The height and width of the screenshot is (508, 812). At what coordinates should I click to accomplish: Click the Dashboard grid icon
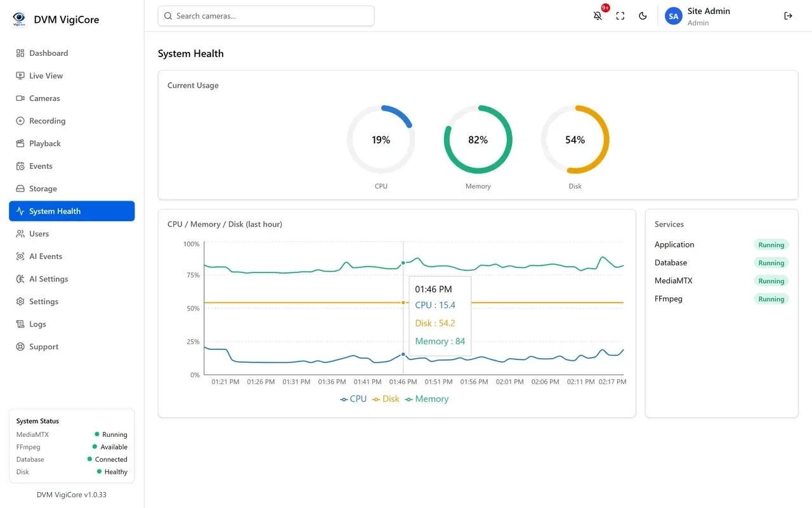pos(20,53)
